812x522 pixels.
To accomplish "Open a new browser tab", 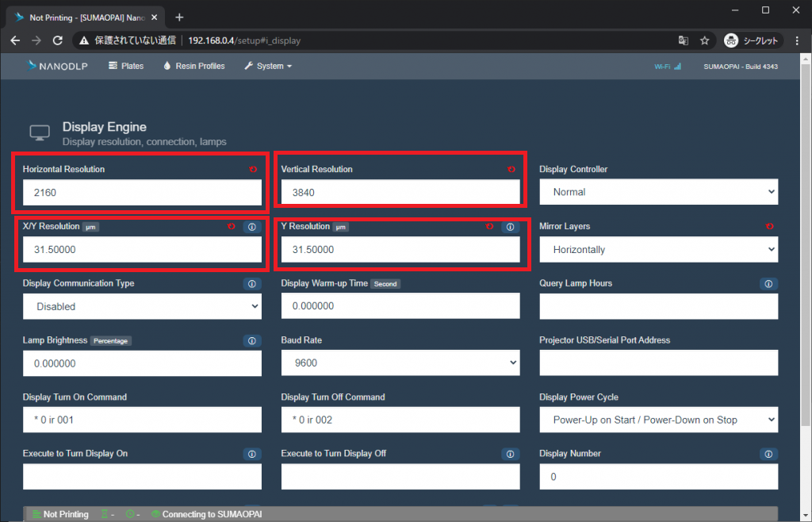I will (179, 17).
